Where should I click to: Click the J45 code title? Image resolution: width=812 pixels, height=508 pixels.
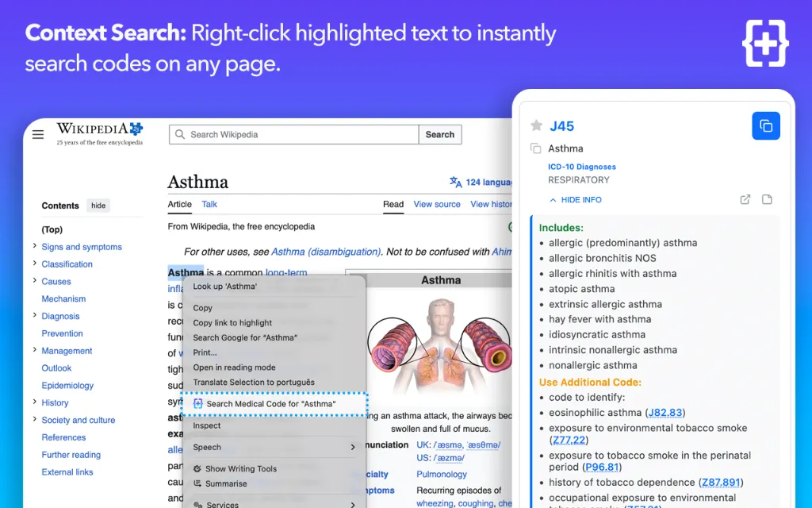pos(562,126)
